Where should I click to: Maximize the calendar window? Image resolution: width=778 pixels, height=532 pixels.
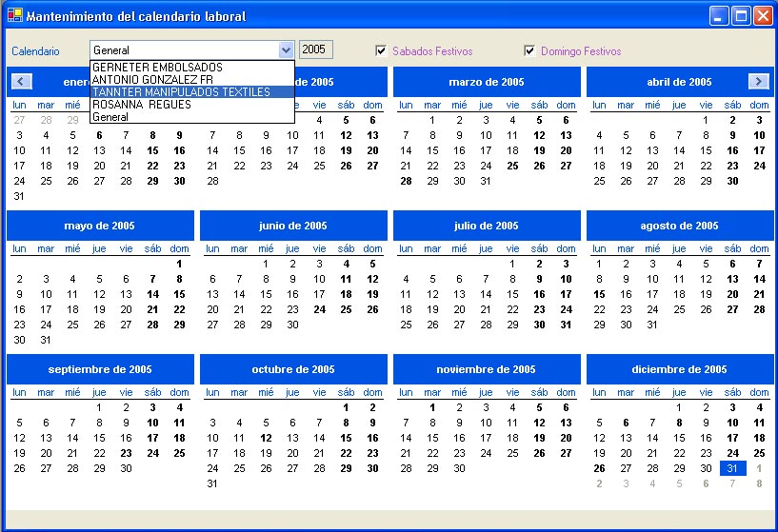click(x=741, y=16)
